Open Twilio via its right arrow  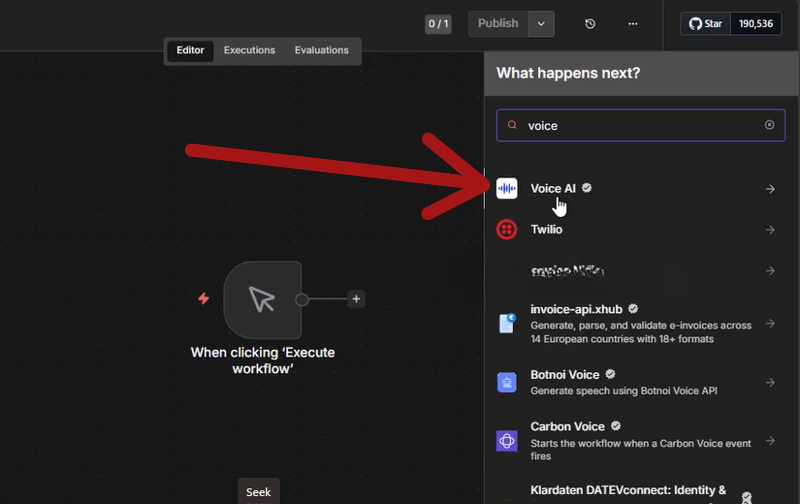(770, 230)
